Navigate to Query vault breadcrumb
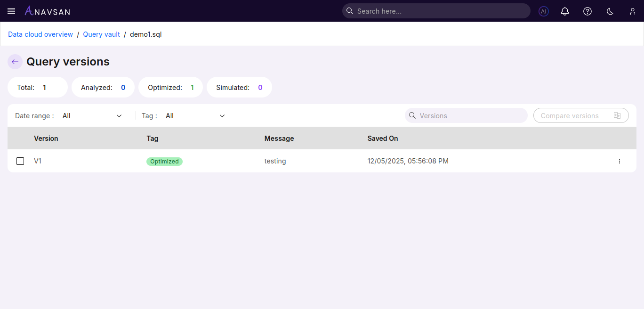Image resolution: width=644 pixels, height=309 pixels. (101, 34)
